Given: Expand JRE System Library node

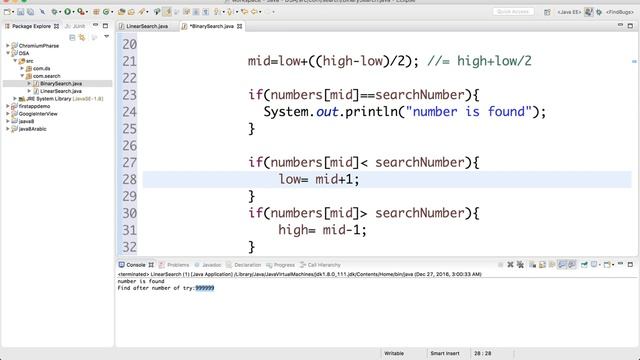Looking at the screenshot, I should click(x=15, y=99).
